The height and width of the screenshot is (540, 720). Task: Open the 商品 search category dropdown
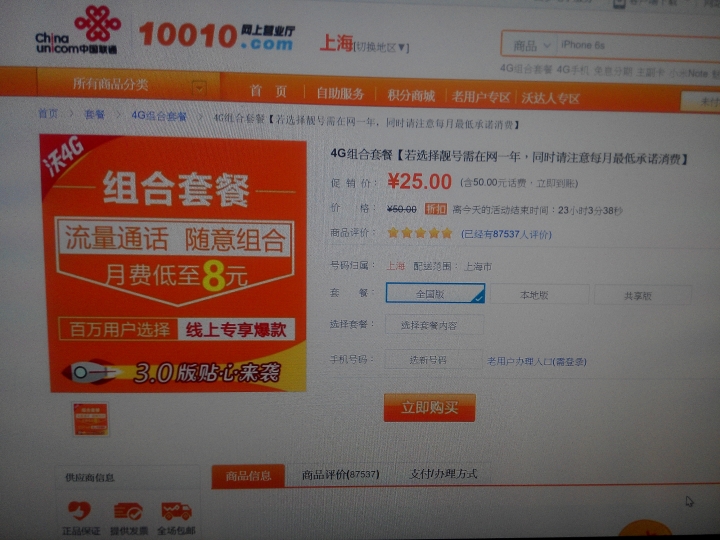pos(530,45)
